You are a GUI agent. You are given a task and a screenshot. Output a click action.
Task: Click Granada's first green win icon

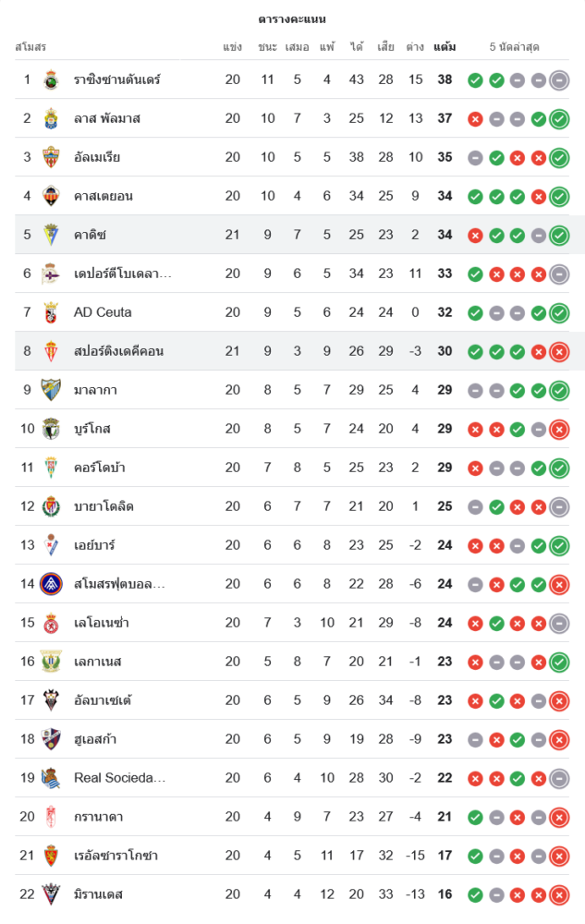click(475, 817)
